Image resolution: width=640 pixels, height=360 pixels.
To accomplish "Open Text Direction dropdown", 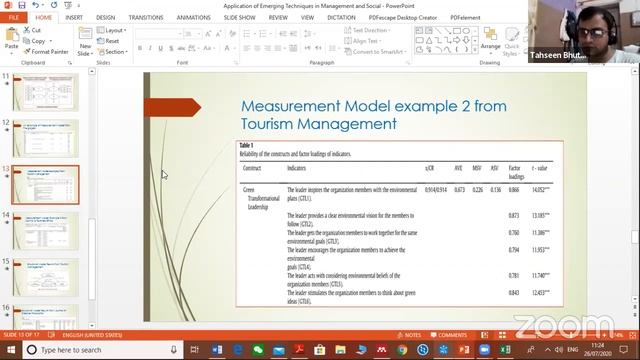I will [367, 30].
